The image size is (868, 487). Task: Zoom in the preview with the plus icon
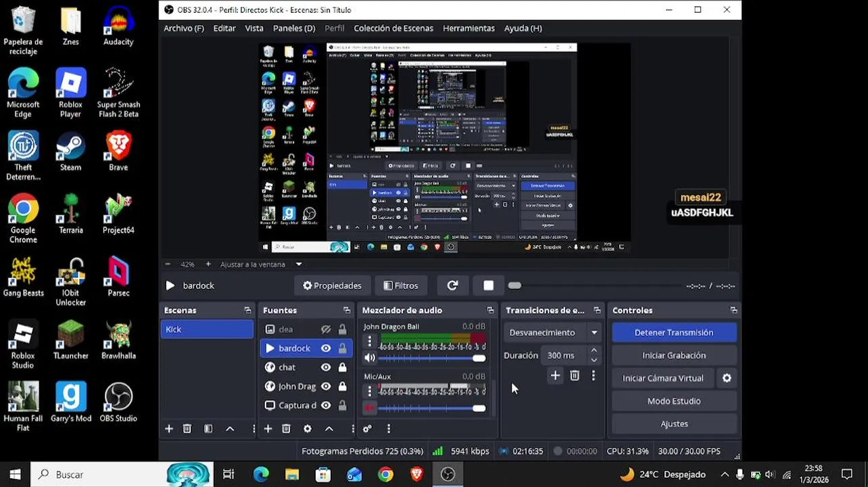pyautogui.click(x=208, y=264)
